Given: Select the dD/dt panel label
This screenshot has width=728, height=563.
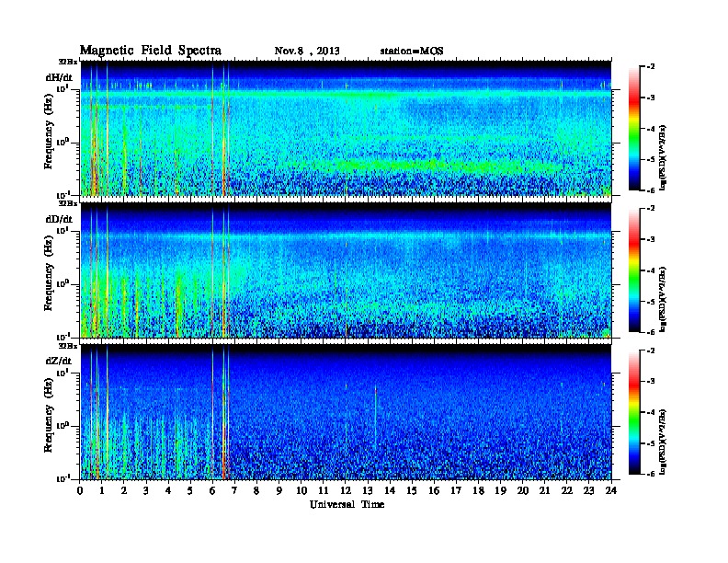Looking at the screenshot, I should (59, 219).
